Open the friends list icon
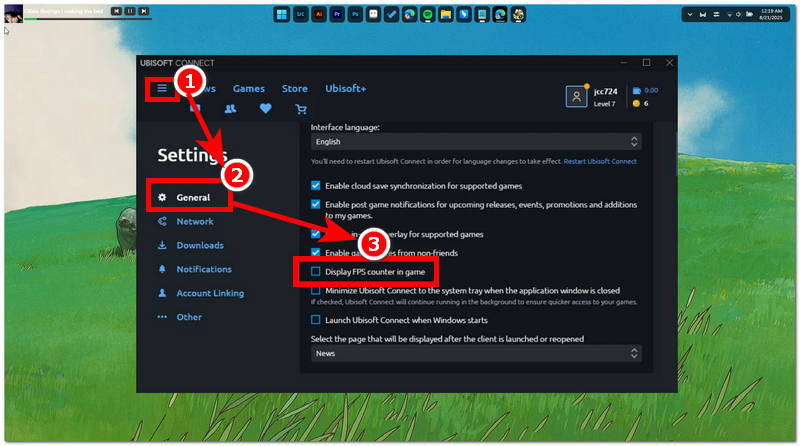Screen dimensions: 800x446 tap(230, 109)
